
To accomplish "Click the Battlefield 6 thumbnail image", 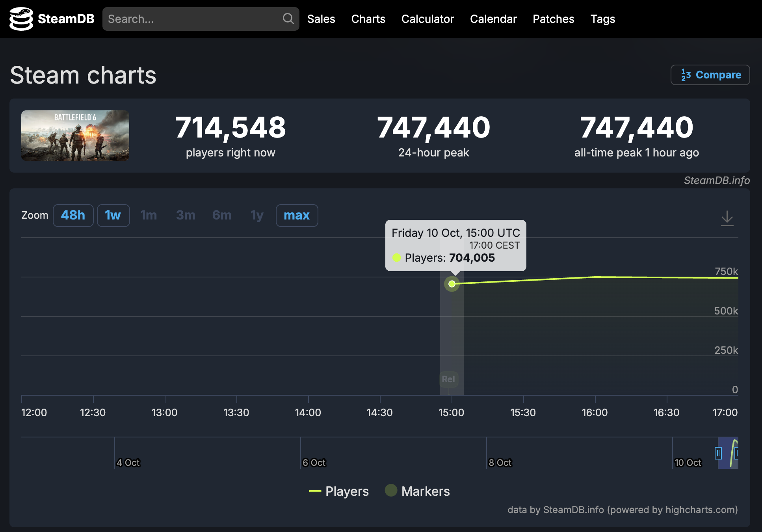I will [75, 136].
